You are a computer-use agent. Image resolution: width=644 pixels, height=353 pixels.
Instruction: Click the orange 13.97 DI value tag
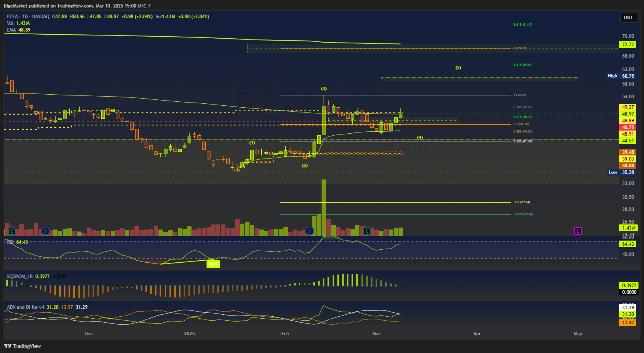tap(628, 323)
